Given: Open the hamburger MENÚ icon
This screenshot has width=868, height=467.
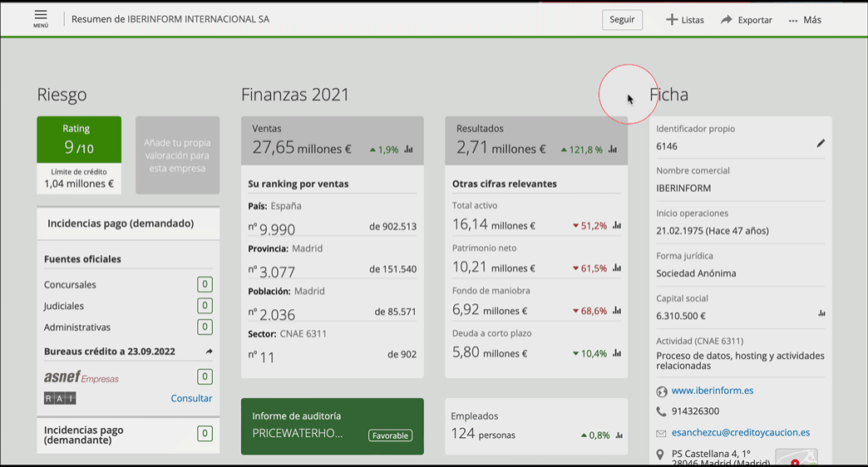Looking at the screenshot, I should [x=41, y=19].
